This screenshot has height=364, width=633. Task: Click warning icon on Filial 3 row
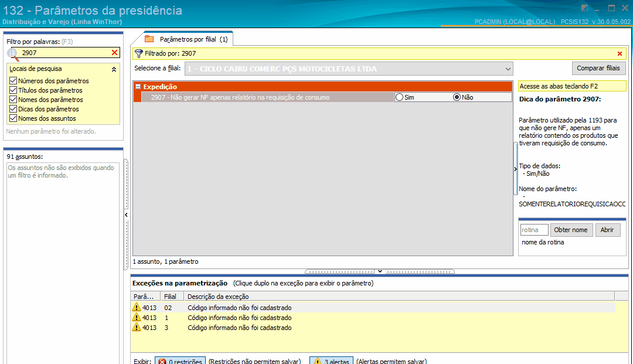(137, 327)
